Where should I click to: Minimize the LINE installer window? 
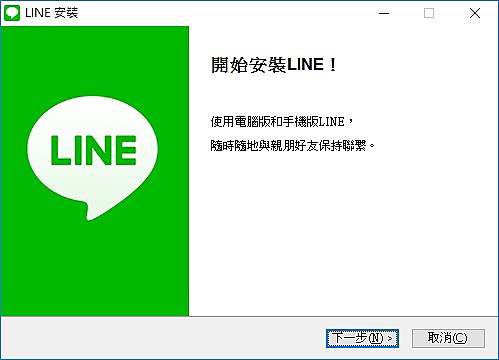coord(384,13)
